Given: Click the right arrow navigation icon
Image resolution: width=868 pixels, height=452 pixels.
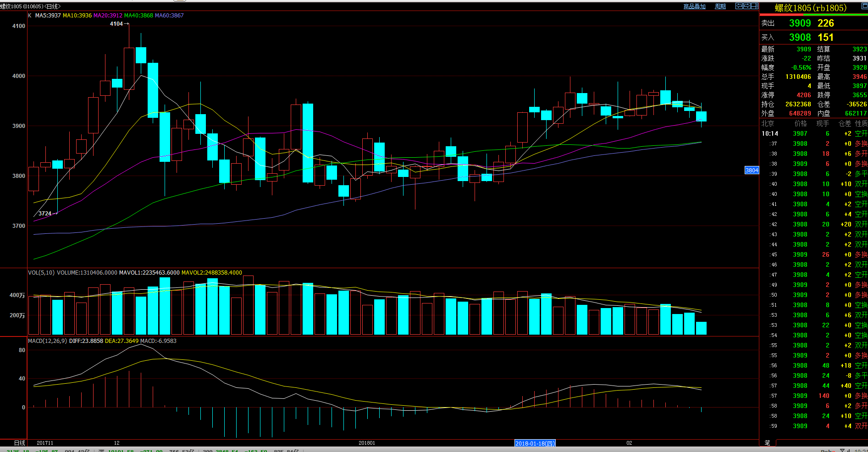Looking at the screenshot, I should [746, 6].
